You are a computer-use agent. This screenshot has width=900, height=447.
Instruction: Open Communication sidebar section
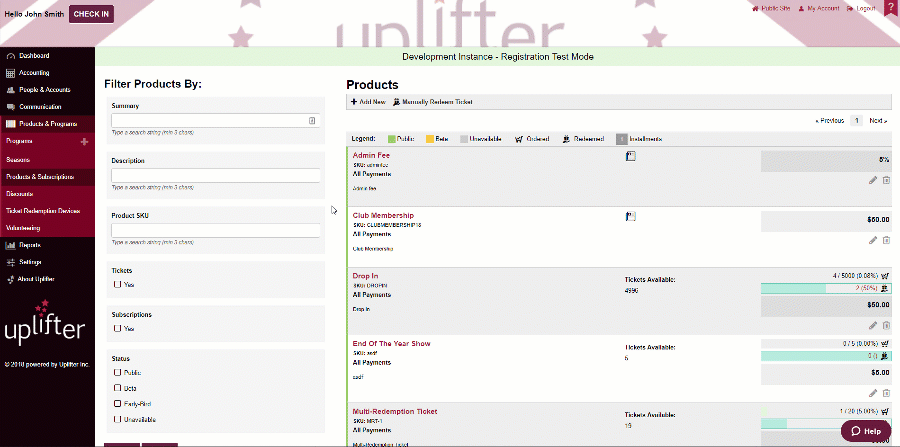(40, 107)
